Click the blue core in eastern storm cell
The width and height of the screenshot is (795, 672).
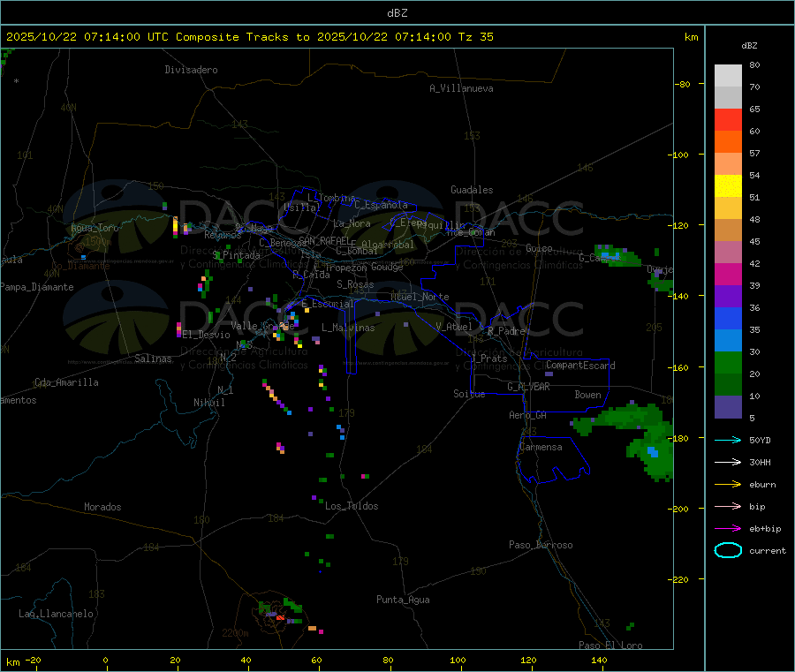coord(653,452)
